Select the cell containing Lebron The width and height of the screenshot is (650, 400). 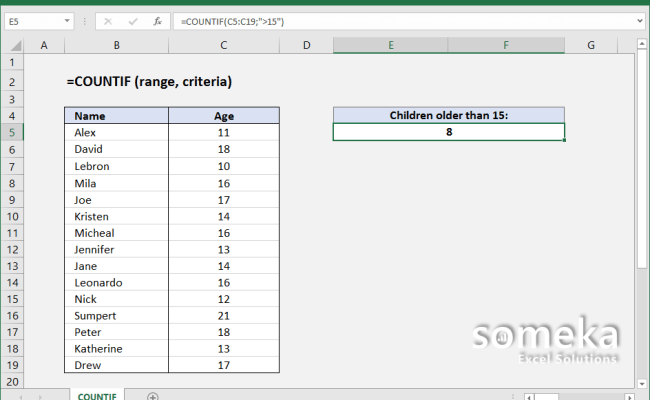point(116,166)
